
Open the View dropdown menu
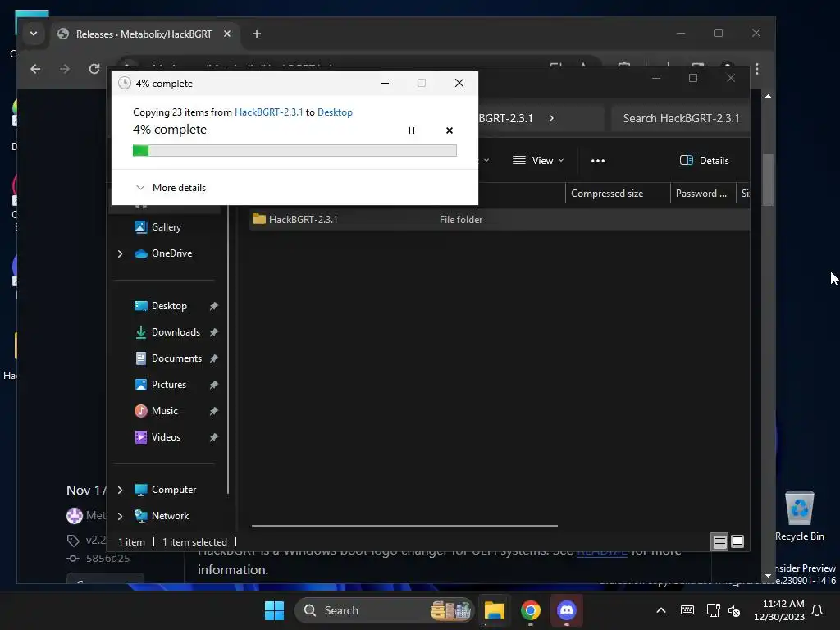538,160
